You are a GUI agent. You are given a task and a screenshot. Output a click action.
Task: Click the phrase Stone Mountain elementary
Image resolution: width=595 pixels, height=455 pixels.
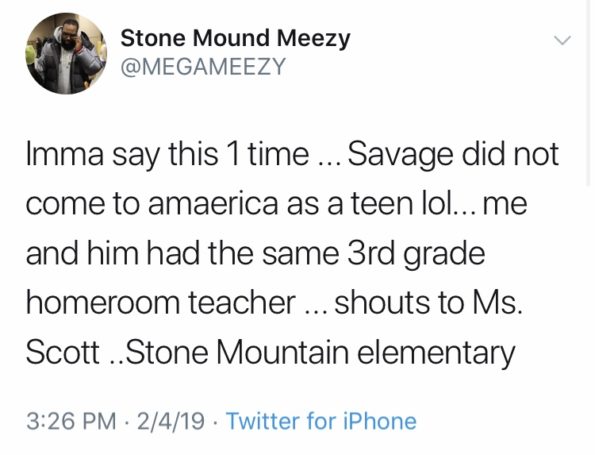[x=317, y=353]
